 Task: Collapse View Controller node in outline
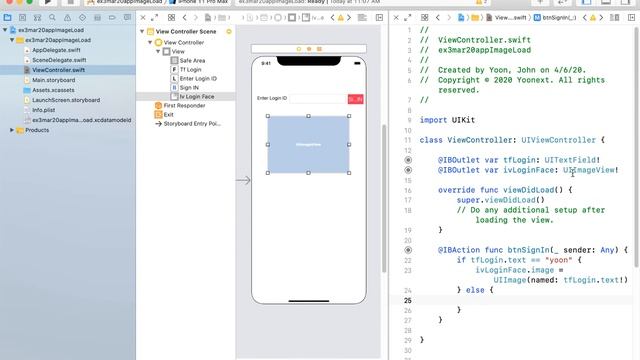coord(150,42)
